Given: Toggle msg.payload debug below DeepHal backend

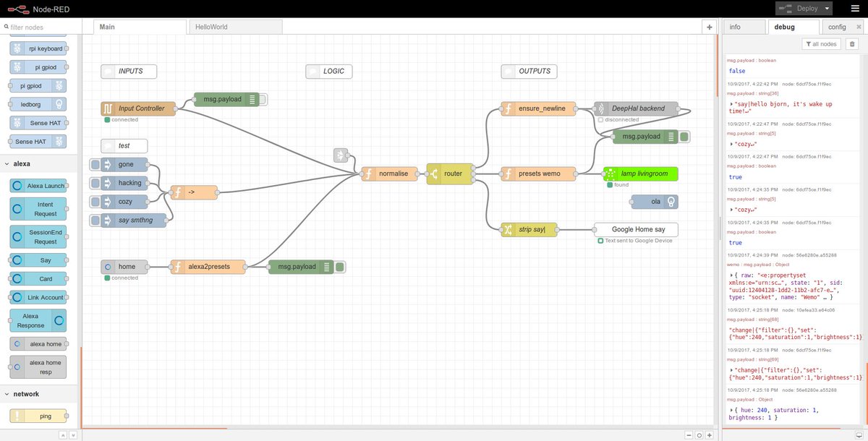Looking at the screenshot, I should [684, 136].
